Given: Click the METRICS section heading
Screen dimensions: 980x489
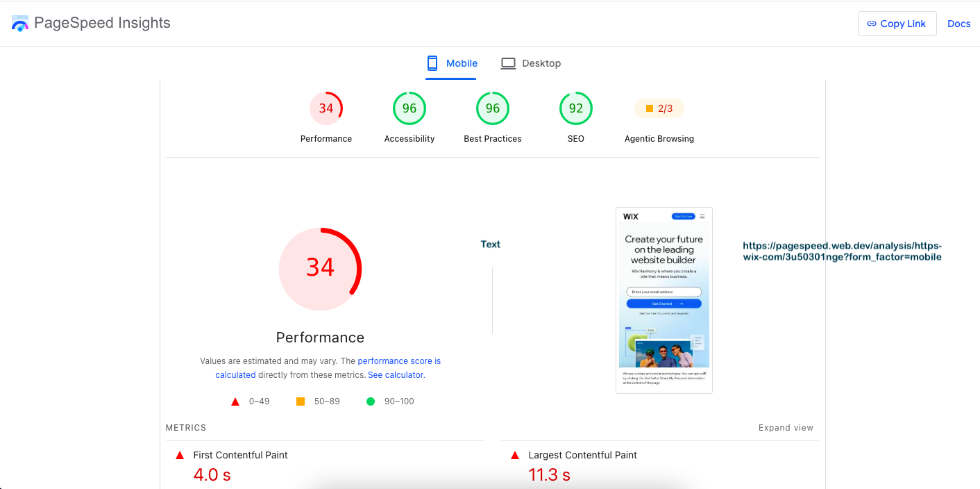Looking at the screenshot, I should click(x=186, y=428).
